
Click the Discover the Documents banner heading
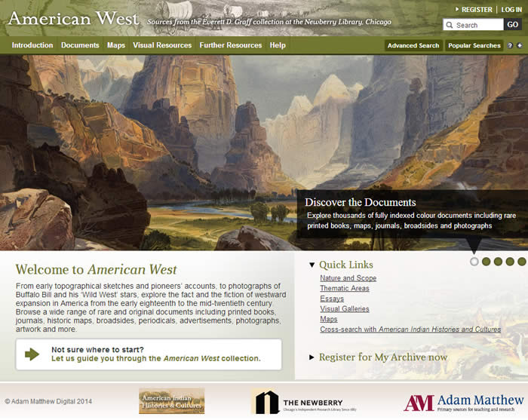[361, 202]
